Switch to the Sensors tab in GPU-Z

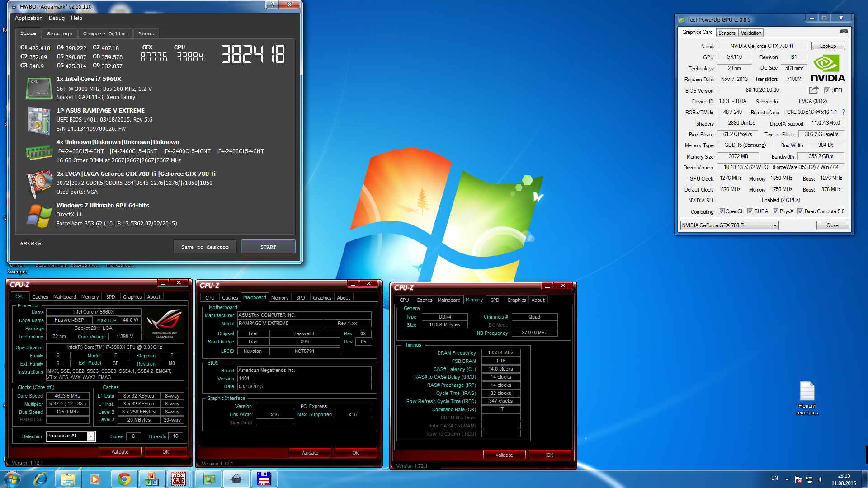[x=726, y=33]
